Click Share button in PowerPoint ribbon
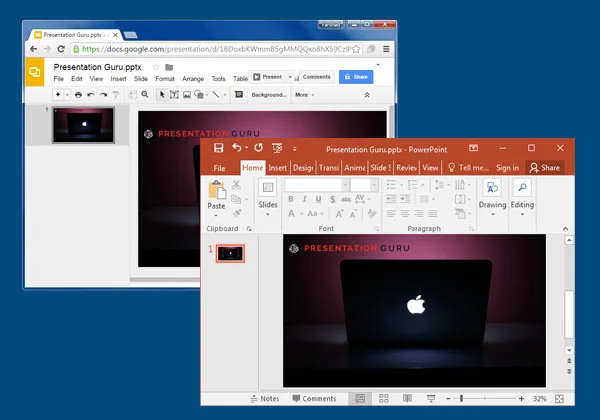The height and width of the screenshot is (420, 600). [x=545, y=168]
